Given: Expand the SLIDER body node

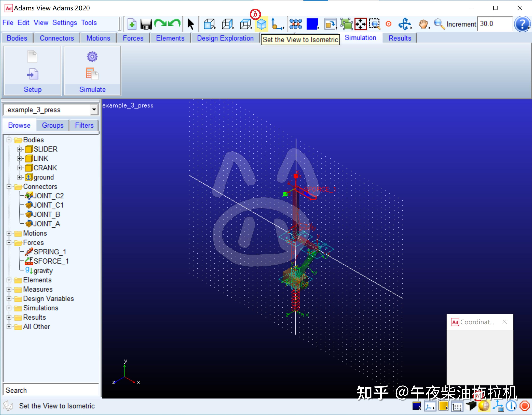Looking at the screenshot, I should [19, 149].
